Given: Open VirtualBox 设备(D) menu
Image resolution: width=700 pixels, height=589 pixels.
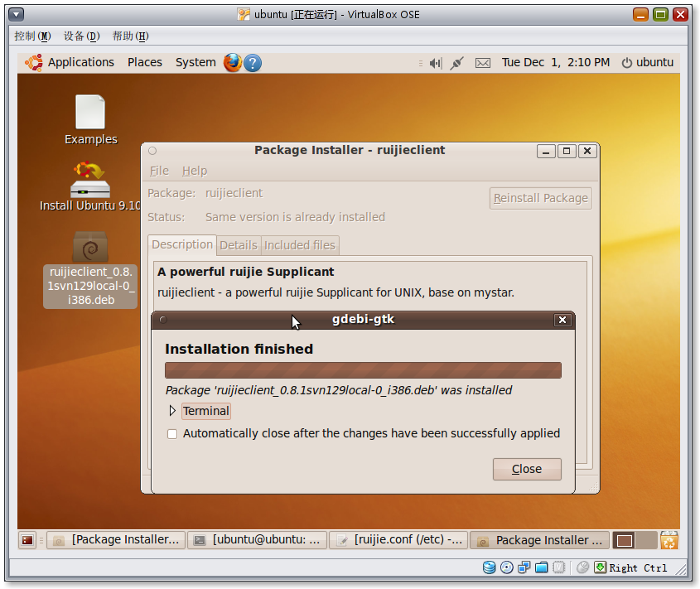Looking at the screenshot, I should (82, 36).
